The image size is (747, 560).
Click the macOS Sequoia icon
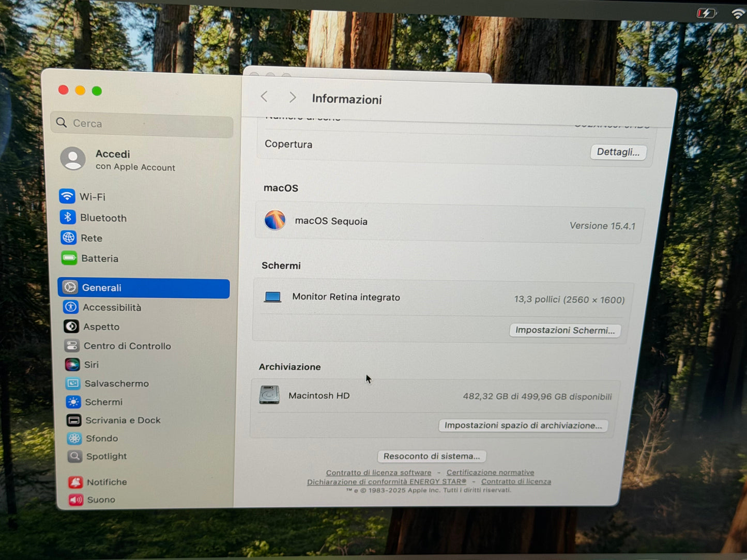point(275,220)
